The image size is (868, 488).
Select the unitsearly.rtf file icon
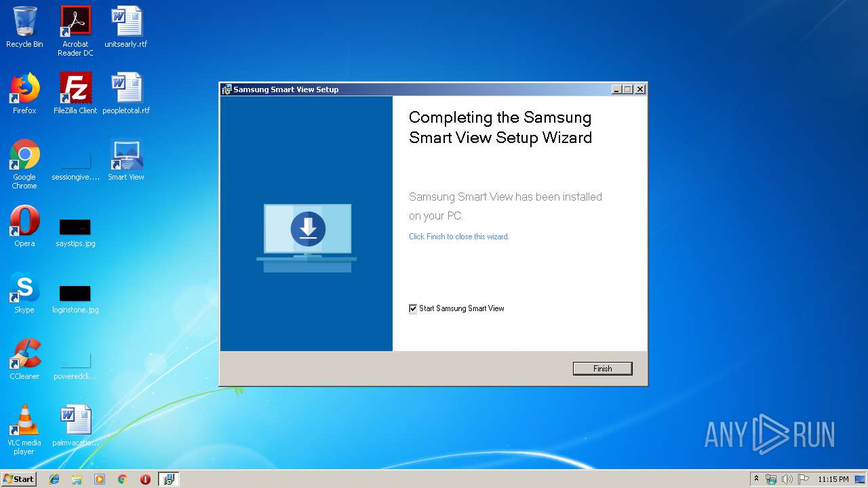[x=126, y=27]
